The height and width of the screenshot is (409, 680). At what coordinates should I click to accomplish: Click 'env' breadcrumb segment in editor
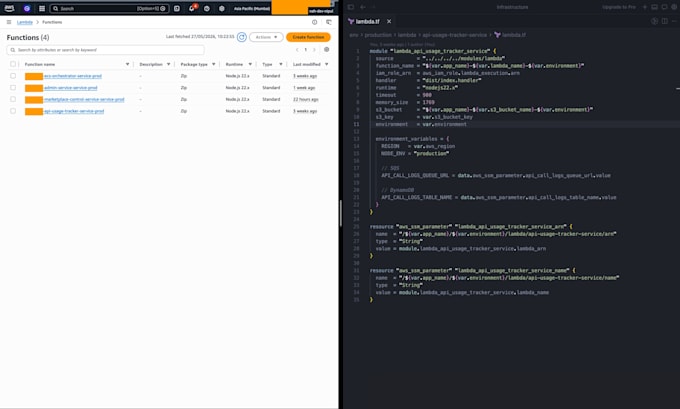pyautogui.click(x=354, y=35)
